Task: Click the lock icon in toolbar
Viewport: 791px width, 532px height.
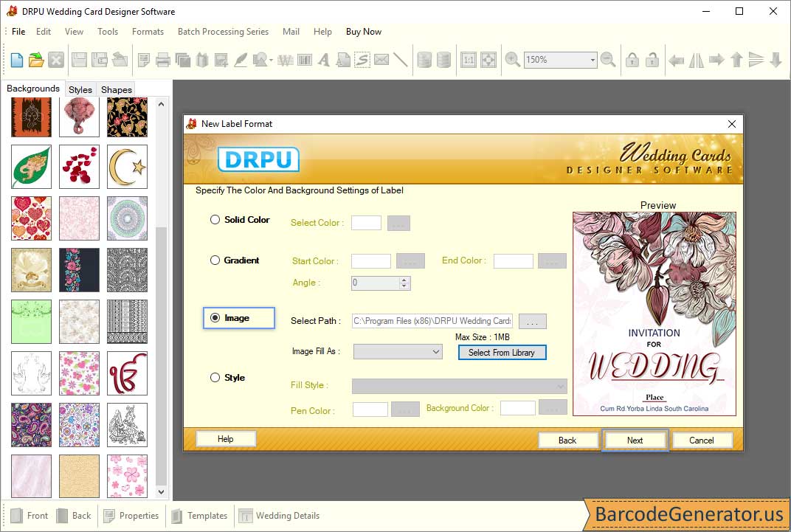Action: (x=632, y=60)
